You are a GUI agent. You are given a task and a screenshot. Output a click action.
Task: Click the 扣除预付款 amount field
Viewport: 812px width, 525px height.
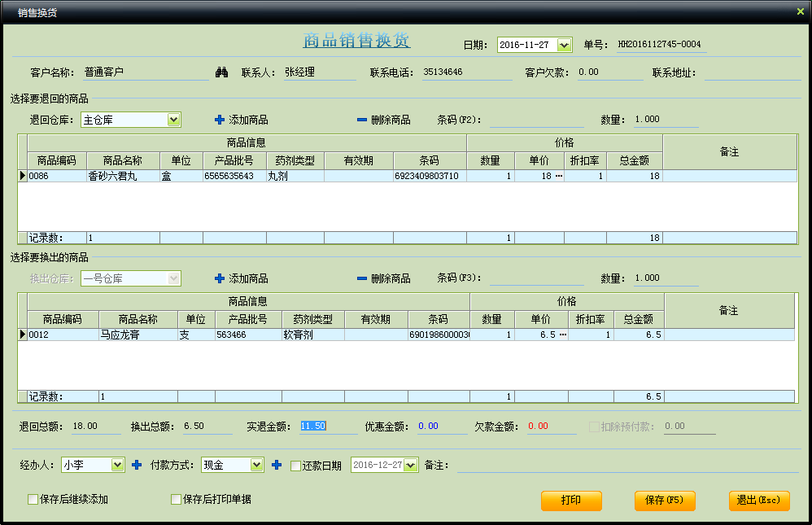click(x=689, y=427)
